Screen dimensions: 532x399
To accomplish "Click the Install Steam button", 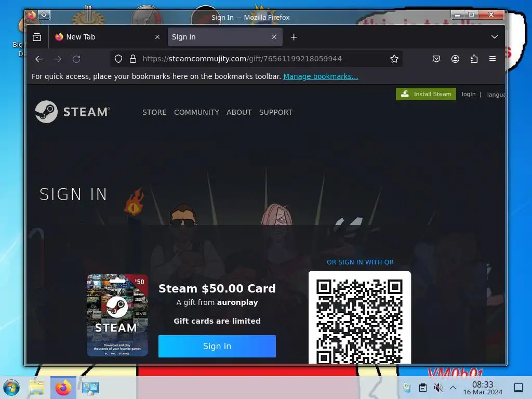I will tap(426, 94).
